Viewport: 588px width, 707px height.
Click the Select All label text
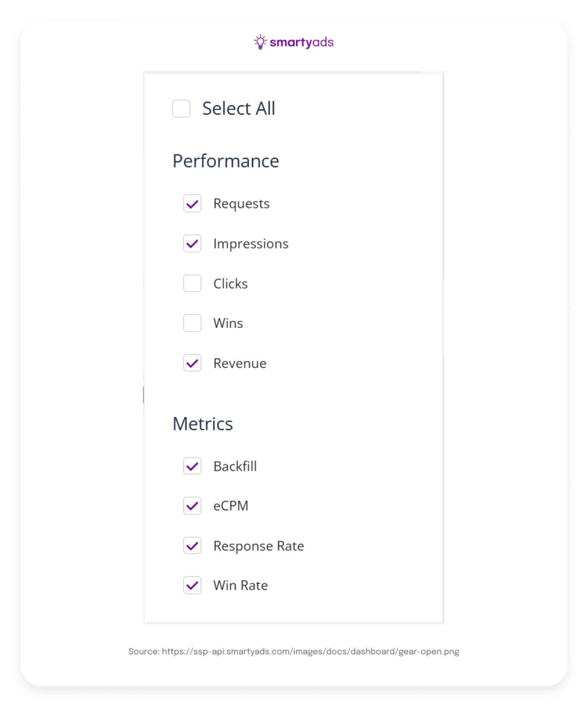tap(238, 108)
